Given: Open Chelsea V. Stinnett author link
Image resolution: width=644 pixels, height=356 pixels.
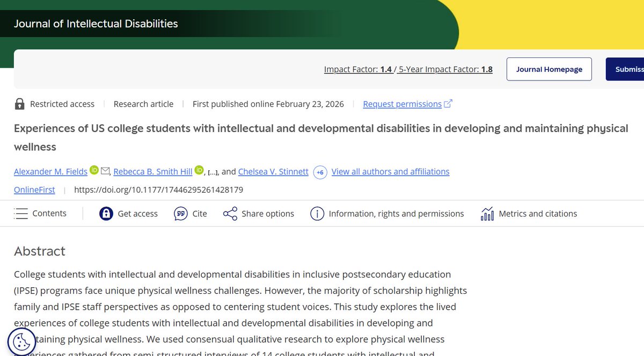Looking at the screenshot, I should click(x=274, y=172).
